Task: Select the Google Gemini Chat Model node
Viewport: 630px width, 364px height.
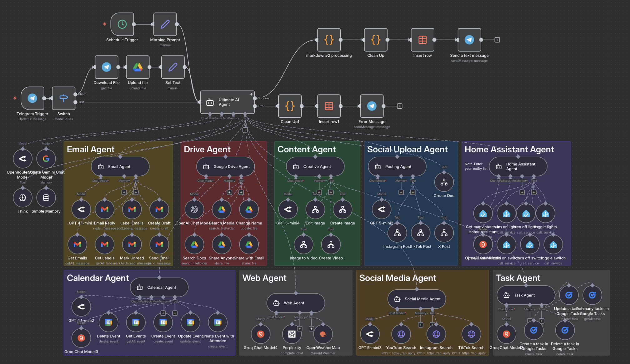Action: [x=46, y=159]
